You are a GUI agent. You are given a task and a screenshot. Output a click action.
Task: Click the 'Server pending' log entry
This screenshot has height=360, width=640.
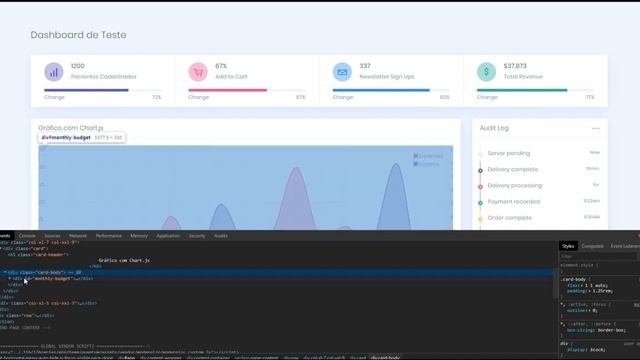509,153
